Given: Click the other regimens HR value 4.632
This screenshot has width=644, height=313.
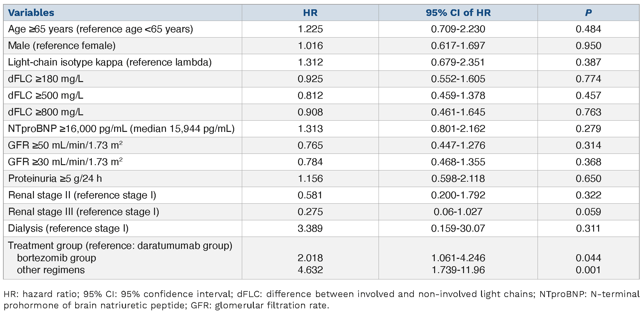Looking at the screenshot, I should (310, 270).
